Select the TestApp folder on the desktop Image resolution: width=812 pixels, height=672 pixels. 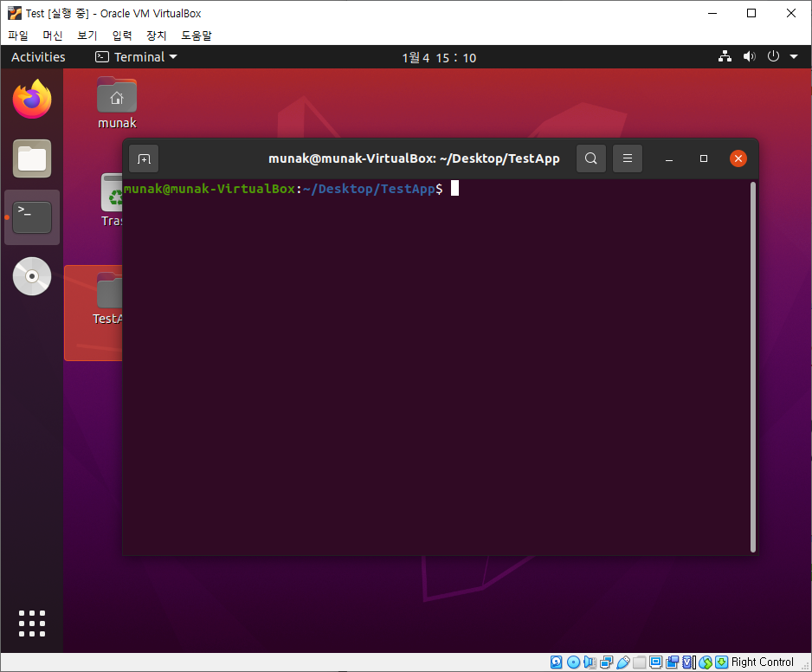pos(107,300)
